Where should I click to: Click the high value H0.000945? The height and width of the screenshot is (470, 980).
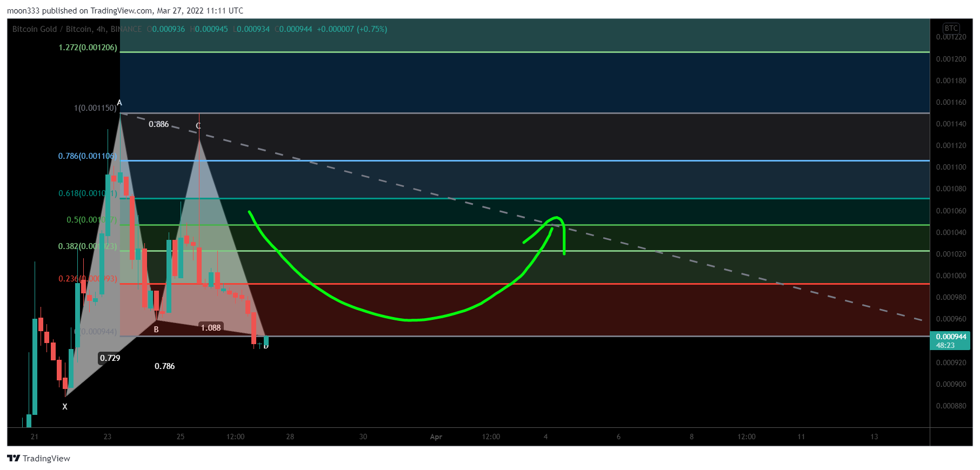pos(209,29)
